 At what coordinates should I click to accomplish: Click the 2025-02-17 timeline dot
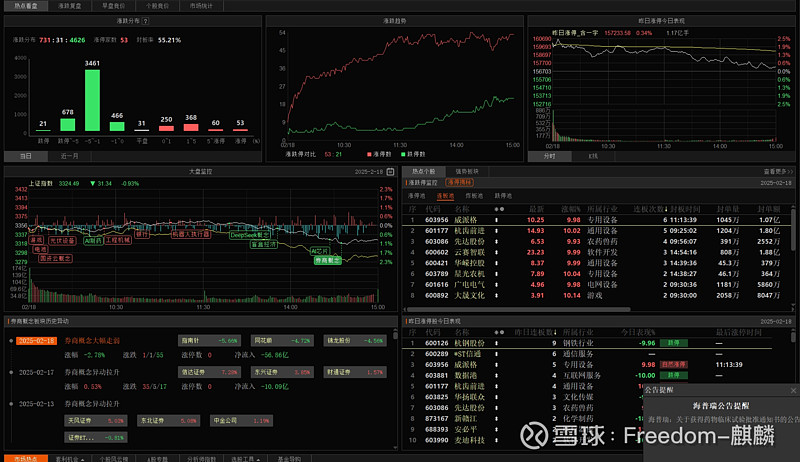coord(11,372)
